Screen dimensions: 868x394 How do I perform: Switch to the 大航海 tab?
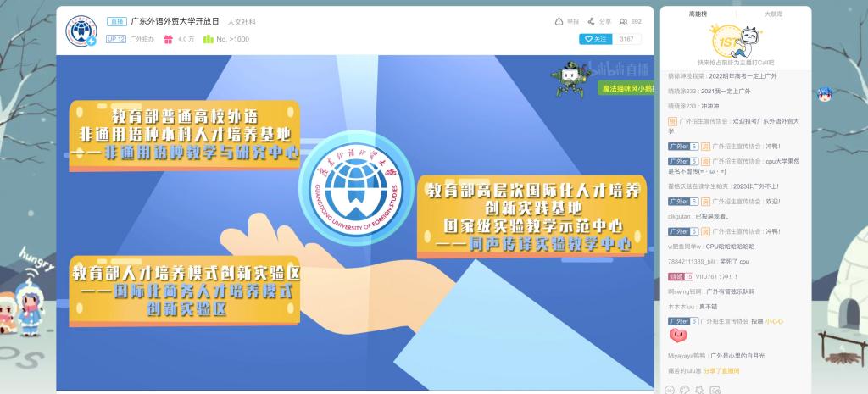click(x=773, y=14)
